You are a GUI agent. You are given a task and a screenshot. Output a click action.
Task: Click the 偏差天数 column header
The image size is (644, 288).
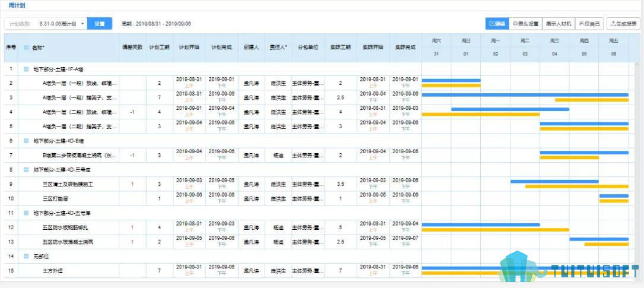click(132, 48)
